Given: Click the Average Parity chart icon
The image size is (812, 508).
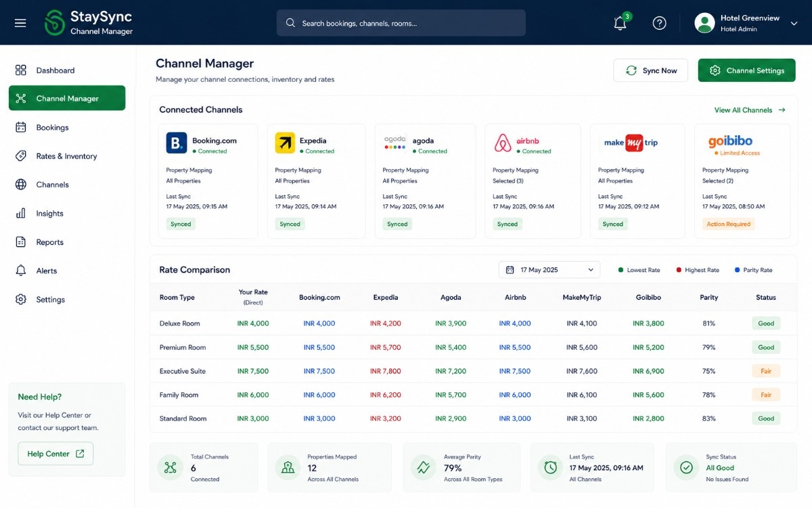Looking at the screenshot, I should tap(424, 467).
